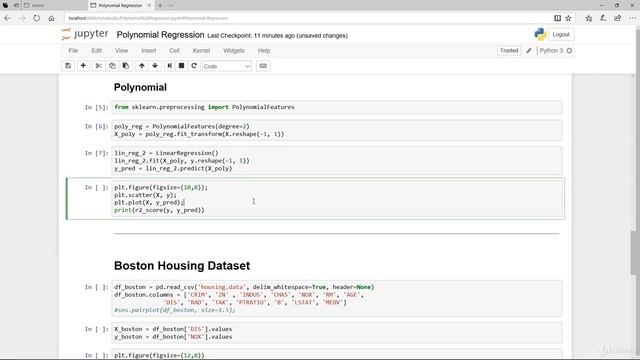The height and width of the screenshot is (360, 640).
Task: Cut selected cells with scissors icon
Action: pyautogui.click(x=98, y=66)
